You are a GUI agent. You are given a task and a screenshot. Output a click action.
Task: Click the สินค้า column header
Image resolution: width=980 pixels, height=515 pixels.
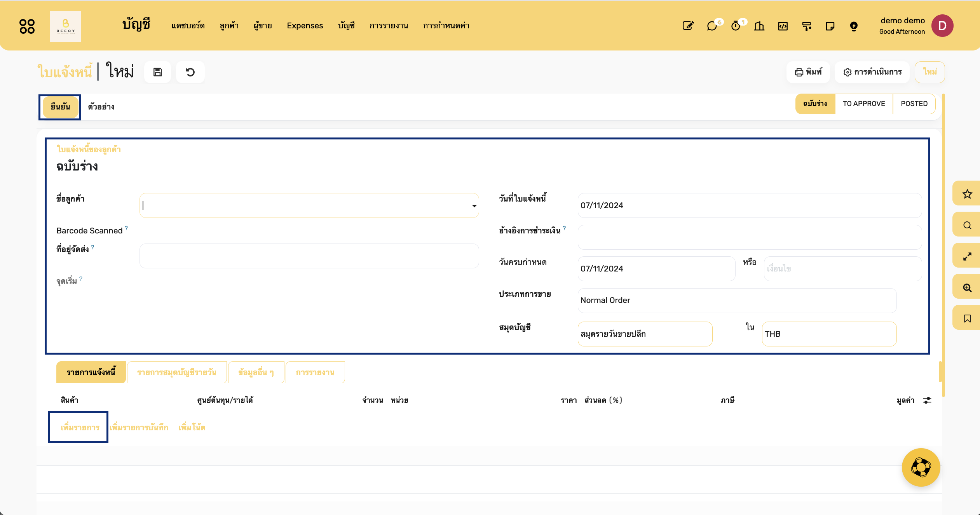(x=70, y=400)
